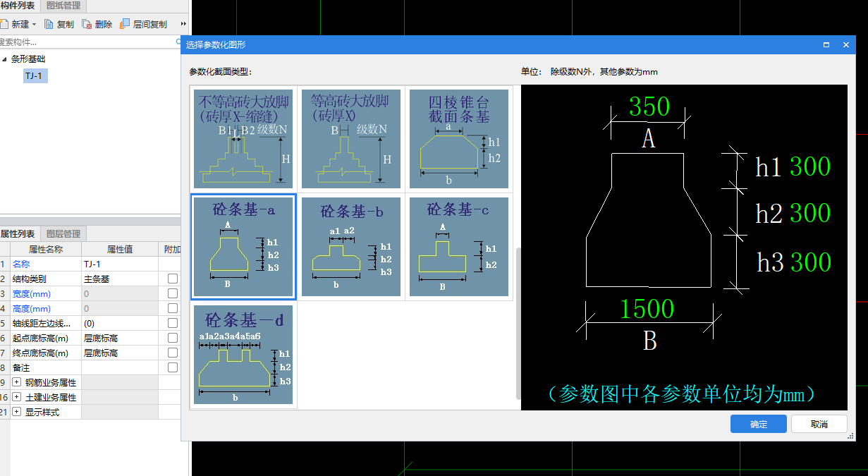This screenshot has width=868, height=476.
Task: Click the 350 value for parameter A
Action: [x=649, y=106]
